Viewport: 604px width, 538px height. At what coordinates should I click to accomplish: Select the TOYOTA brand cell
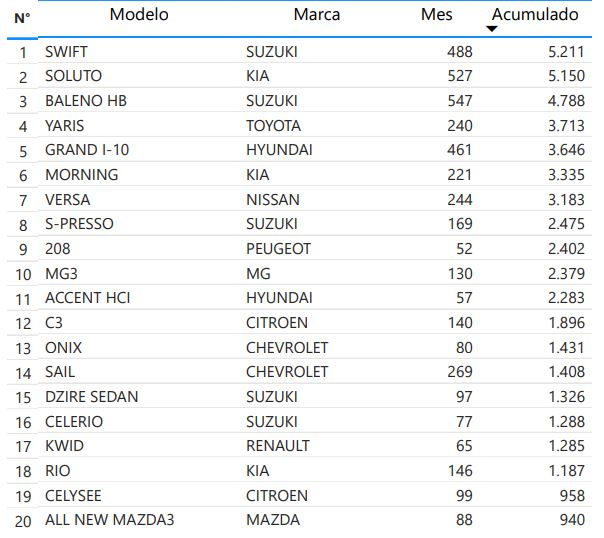[x=273, y=125]
